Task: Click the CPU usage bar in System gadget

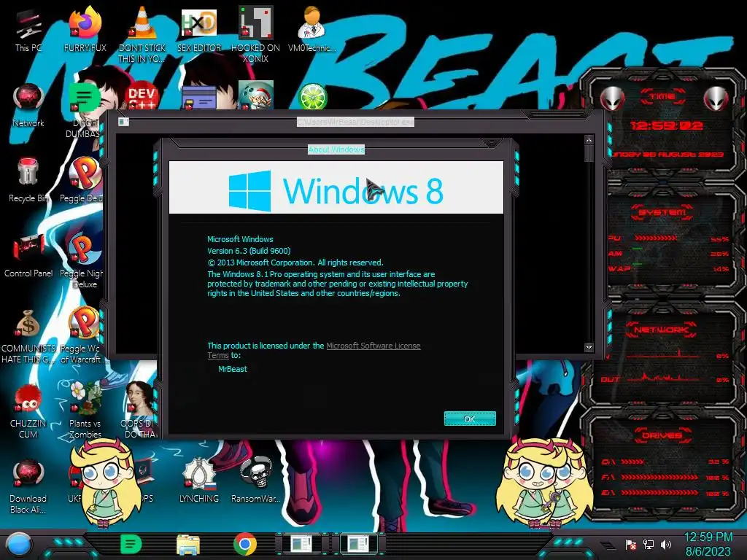Action: click(655, 238)
